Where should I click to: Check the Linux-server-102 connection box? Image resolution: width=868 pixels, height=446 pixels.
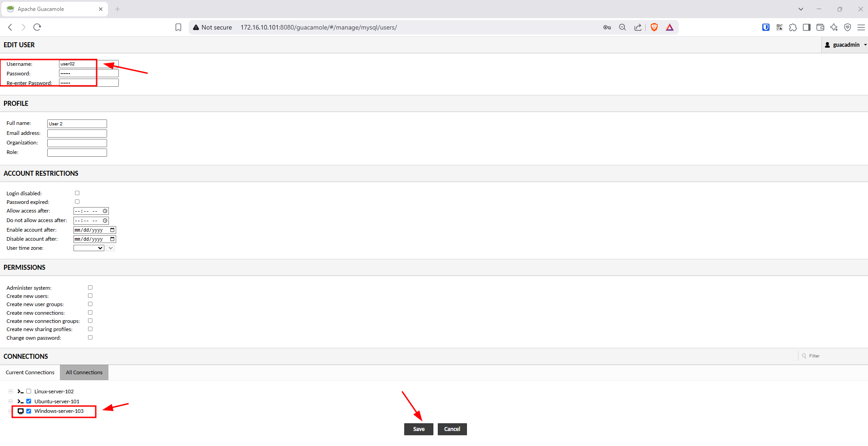pyautogui.click(x=29, y=391)
